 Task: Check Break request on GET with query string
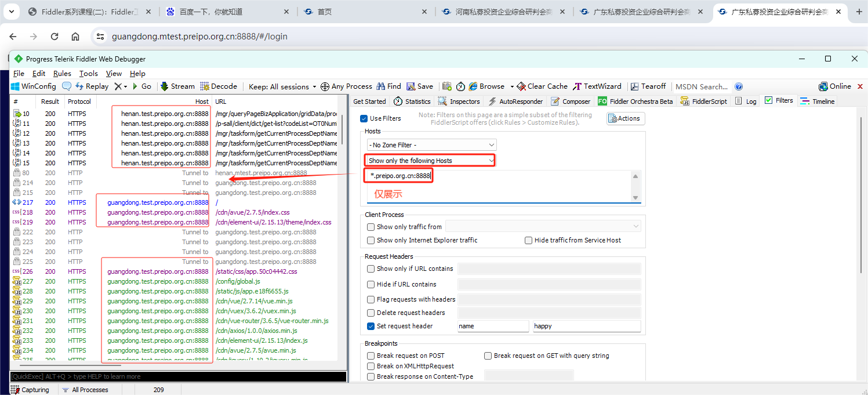488,356
